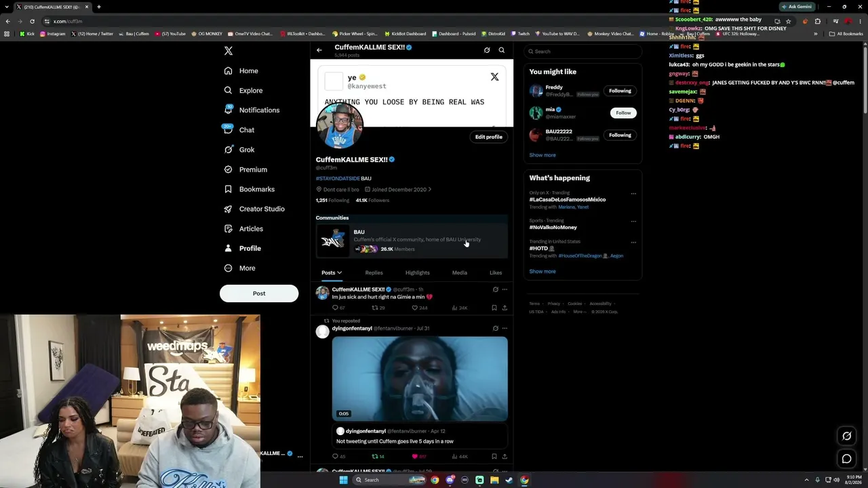Image resolution: width=868 pixels, height=488 pixels.
Task: Click the Edit profile button
Action: point(488,137)
